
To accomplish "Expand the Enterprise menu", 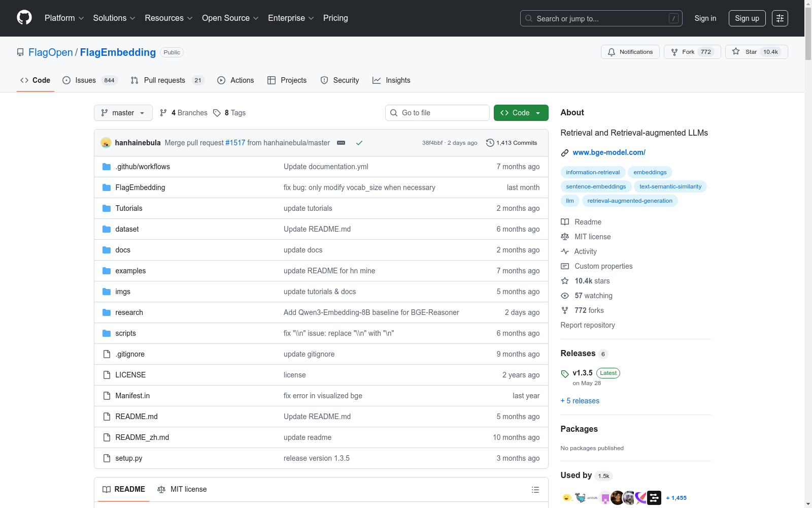I will [291, 18].
